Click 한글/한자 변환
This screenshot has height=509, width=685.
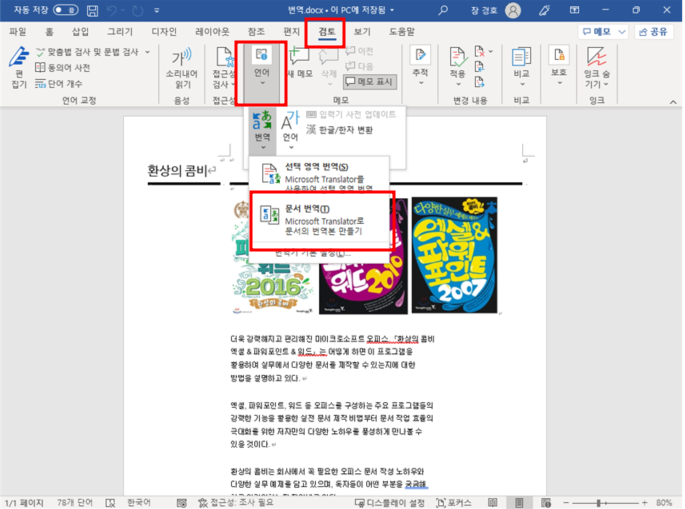pyautogui.click(x=339, y=130)
